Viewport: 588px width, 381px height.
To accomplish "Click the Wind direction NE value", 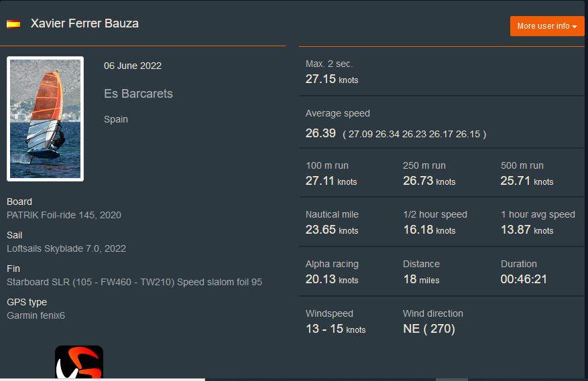I will 428,329.
